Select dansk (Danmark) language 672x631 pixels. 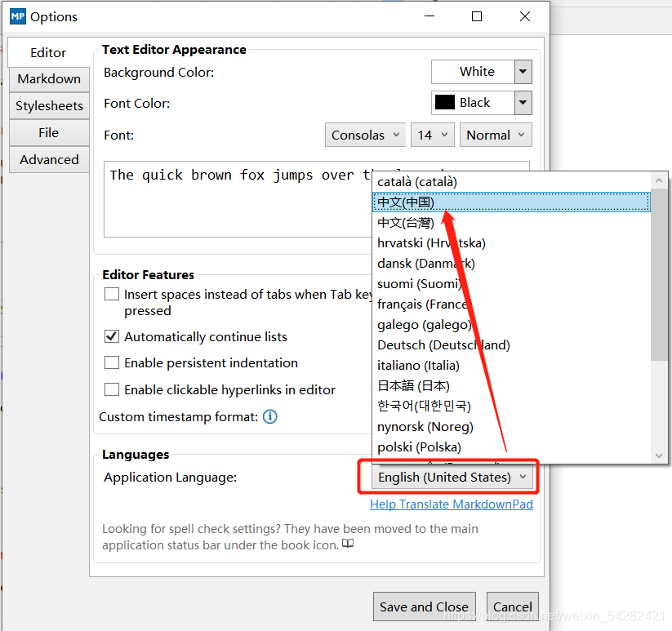tap(511, 264)
